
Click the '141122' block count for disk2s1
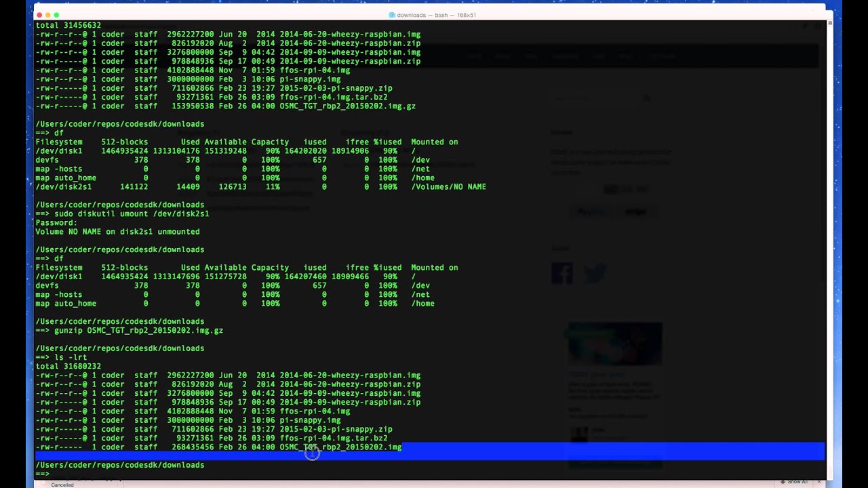coord(134,186)
